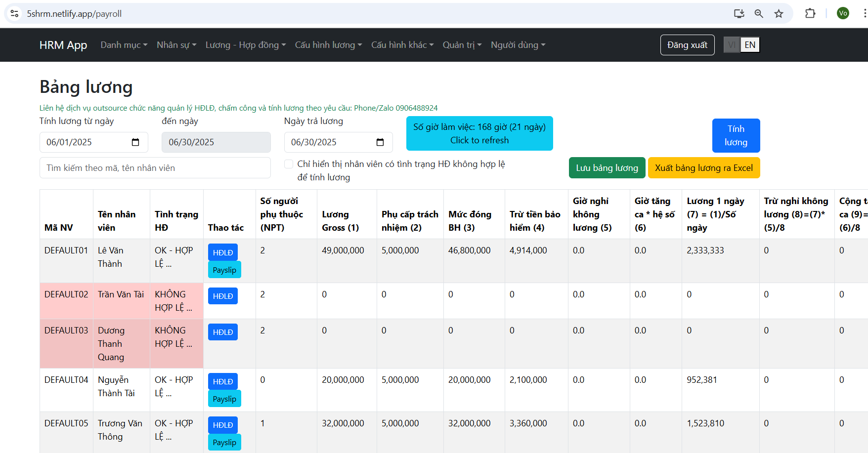Go to HRM App home brand link
868x453 pixels.
63,45
